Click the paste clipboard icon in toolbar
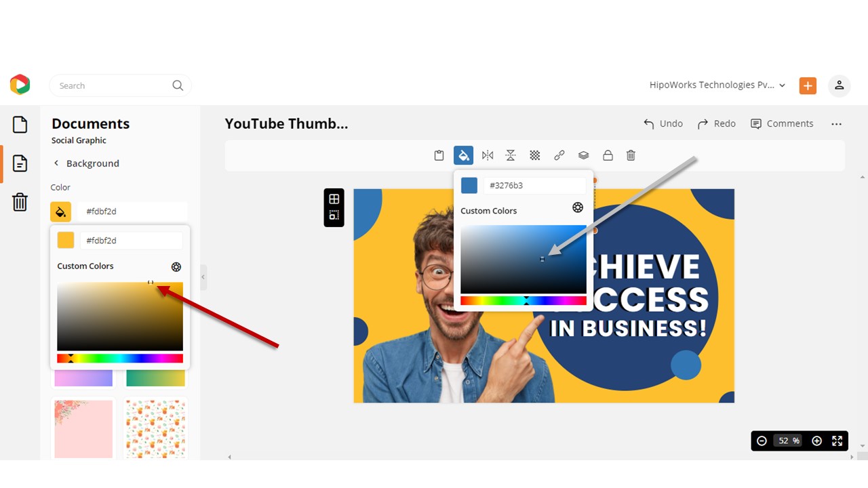Image resolution: width=868 pixels, height=488 pixels. 439,155
